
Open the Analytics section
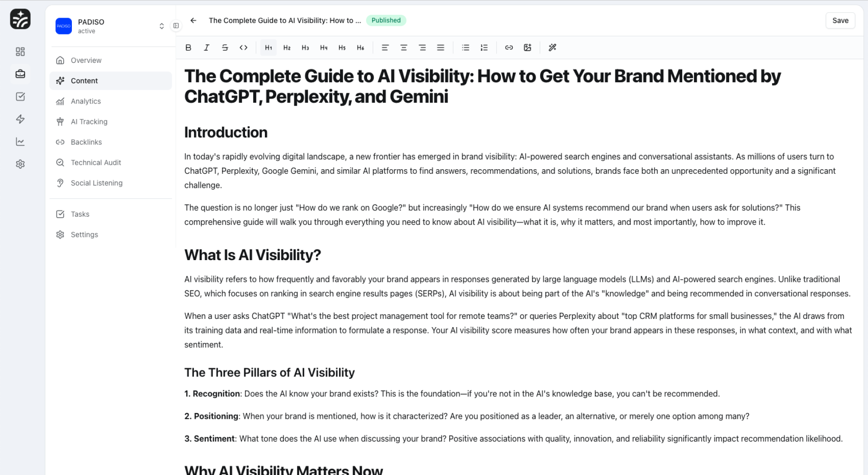(86, 101)
